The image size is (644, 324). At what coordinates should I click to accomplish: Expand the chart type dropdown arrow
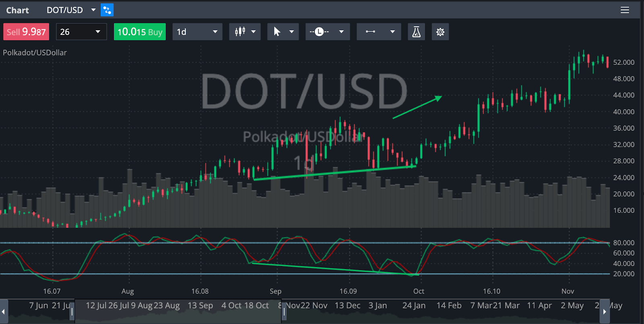click(x=254, y=32)
